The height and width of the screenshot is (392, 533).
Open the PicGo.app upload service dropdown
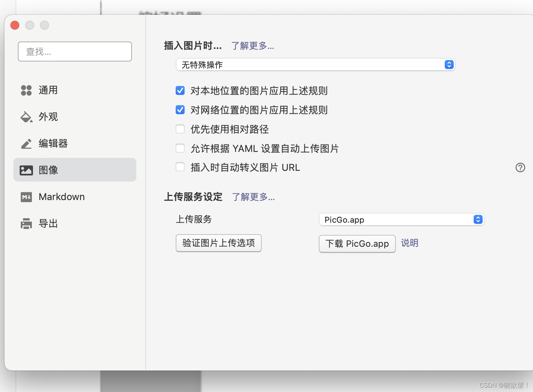tap(402, 220)
